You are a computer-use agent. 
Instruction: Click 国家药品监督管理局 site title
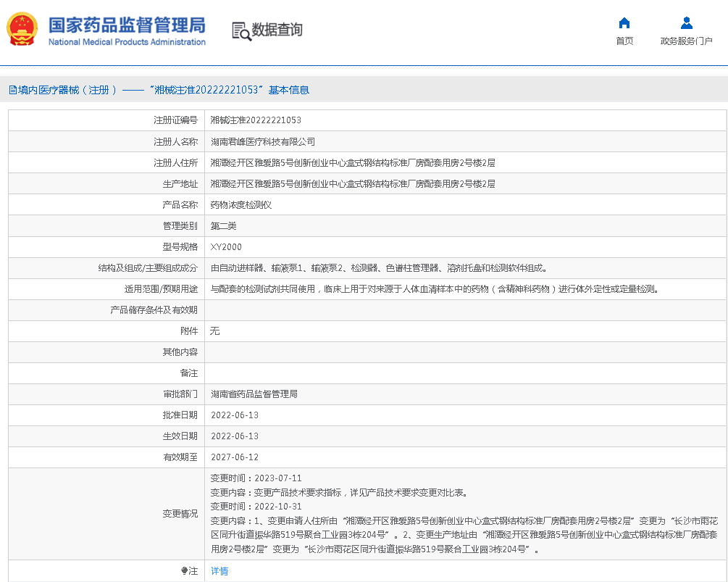127,25
